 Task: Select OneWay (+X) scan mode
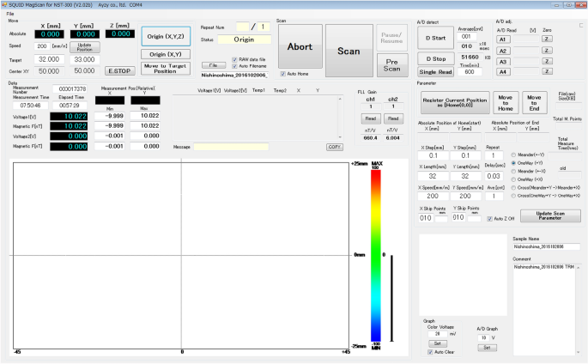pyautogui.click(x=513, y=179)
